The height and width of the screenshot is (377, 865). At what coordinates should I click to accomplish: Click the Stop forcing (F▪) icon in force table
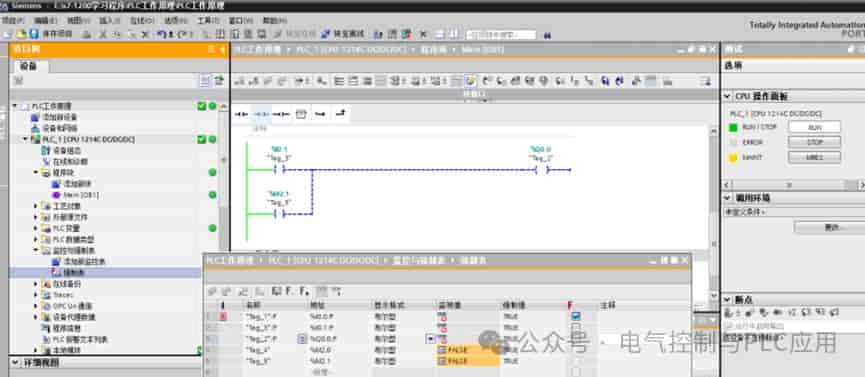coord(304,290)
